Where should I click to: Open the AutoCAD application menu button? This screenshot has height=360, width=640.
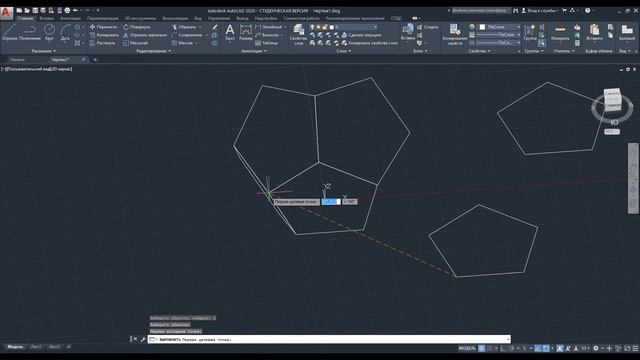click(6, 12)
